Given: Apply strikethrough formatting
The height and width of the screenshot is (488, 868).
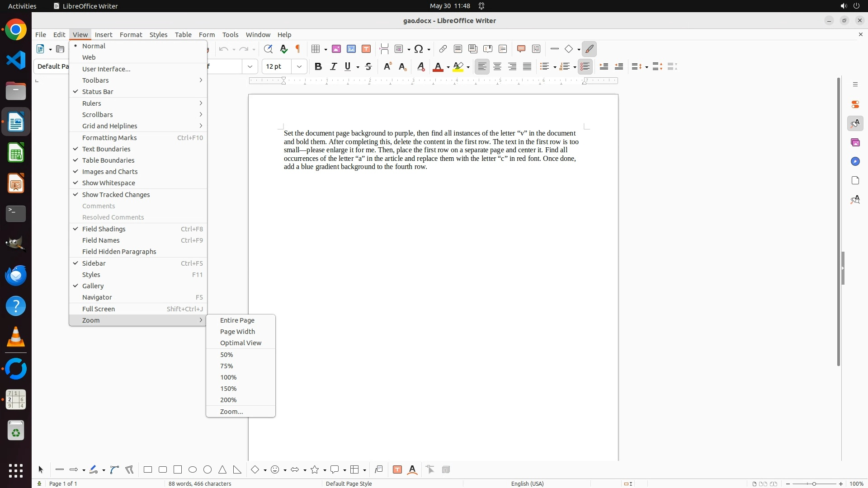Looking at the screenshot, I should click(368, 67).
